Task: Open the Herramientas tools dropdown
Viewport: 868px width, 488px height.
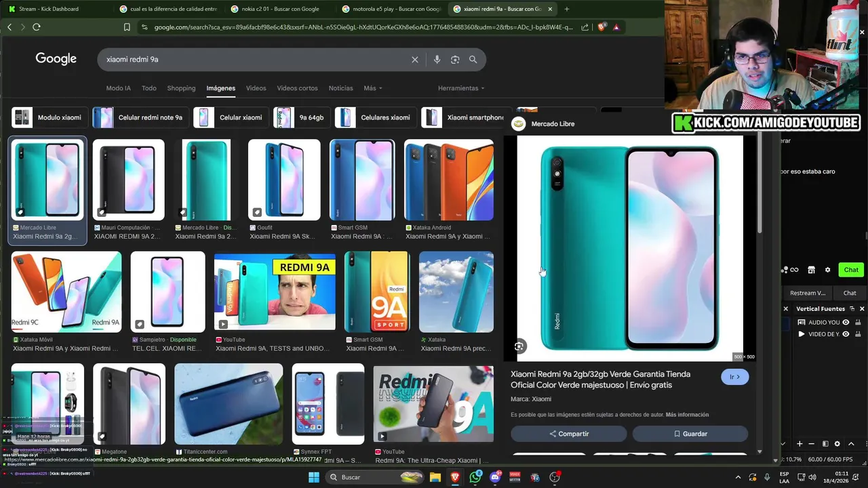Action: click(461, 88)
